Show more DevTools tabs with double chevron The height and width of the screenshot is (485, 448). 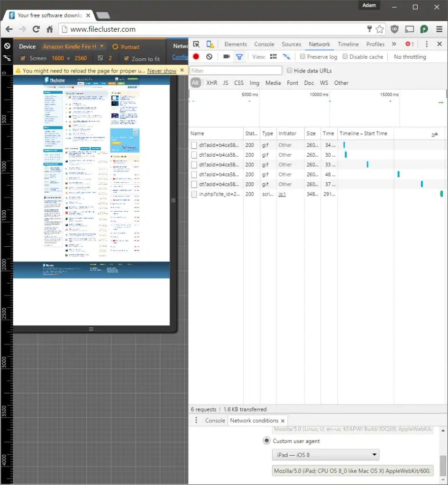[394, 44]
